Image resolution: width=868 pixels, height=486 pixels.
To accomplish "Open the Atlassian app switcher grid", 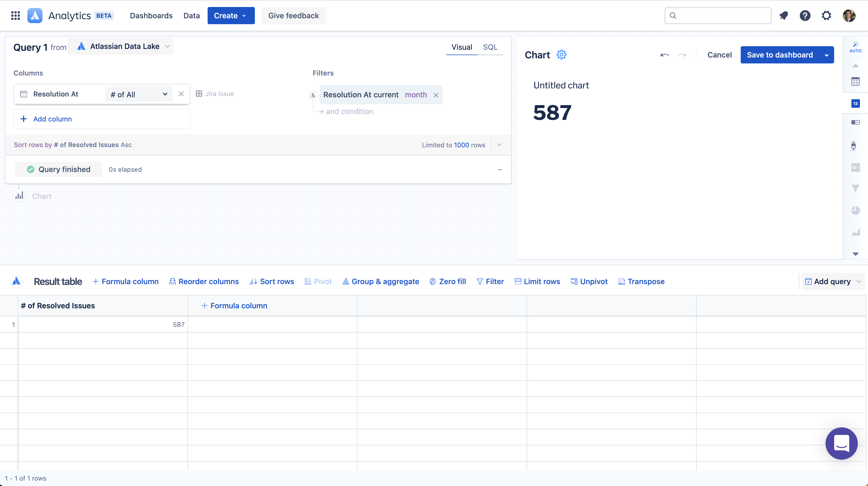I will coord(16,16).
